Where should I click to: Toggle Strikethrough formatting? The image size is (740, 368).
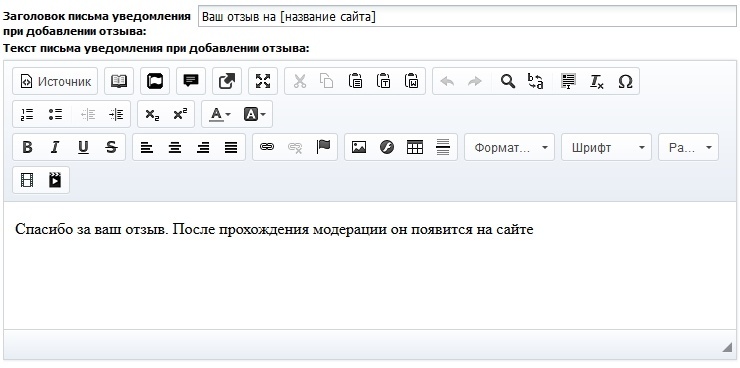111,147
